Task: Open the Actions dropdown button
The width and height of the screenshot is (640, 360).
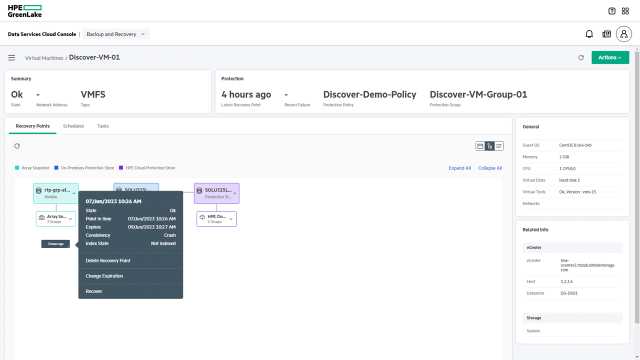Action: (x=610, y=58)
